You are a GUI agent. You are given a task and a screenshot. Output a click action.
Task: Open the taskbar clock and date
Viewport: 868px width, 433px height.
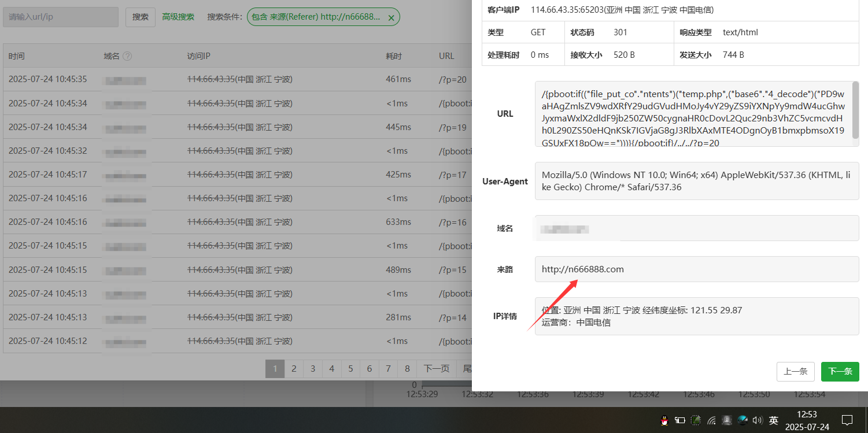click(807, 420)
